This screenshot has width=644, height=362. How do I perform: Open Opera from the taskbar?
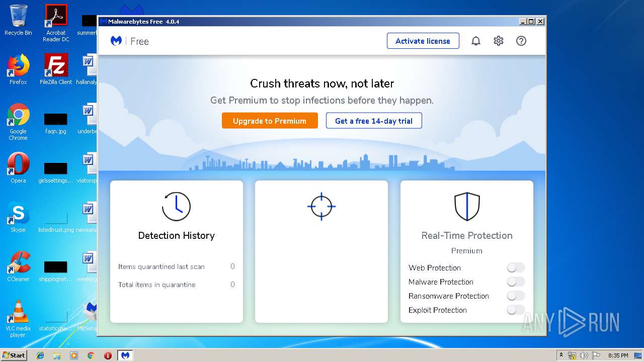[x=108, y=355]
